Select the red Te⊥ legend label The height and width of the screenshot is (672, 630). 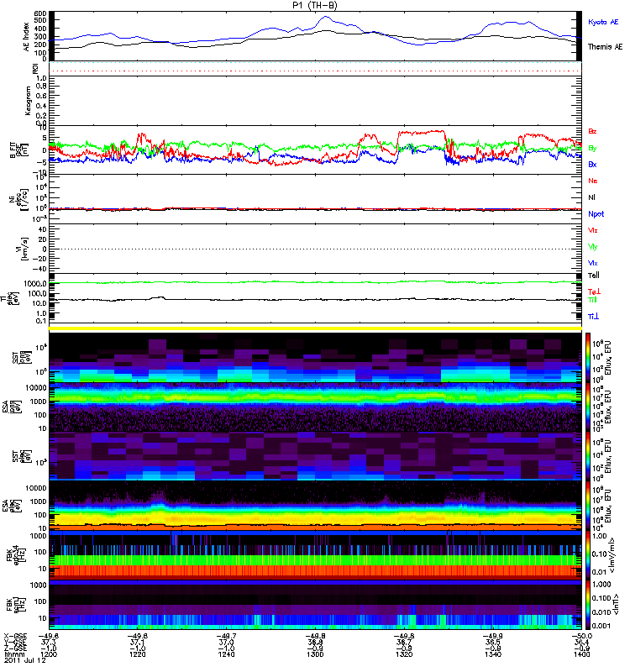tap(594, 291)
